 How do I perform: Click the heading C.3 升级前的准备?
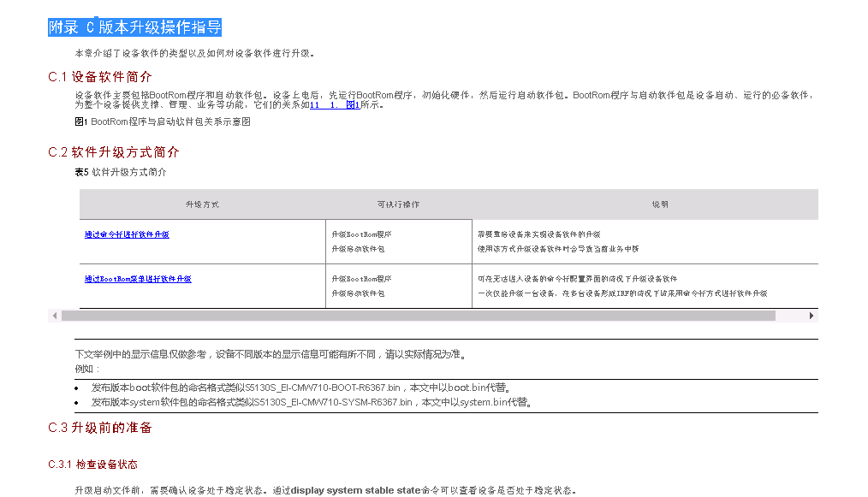click(99, 428)
